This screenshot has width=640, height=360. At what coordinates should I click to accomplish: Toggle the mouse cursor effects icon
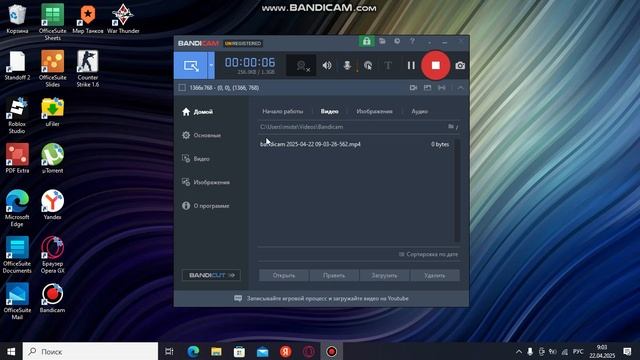click(368, 65)
